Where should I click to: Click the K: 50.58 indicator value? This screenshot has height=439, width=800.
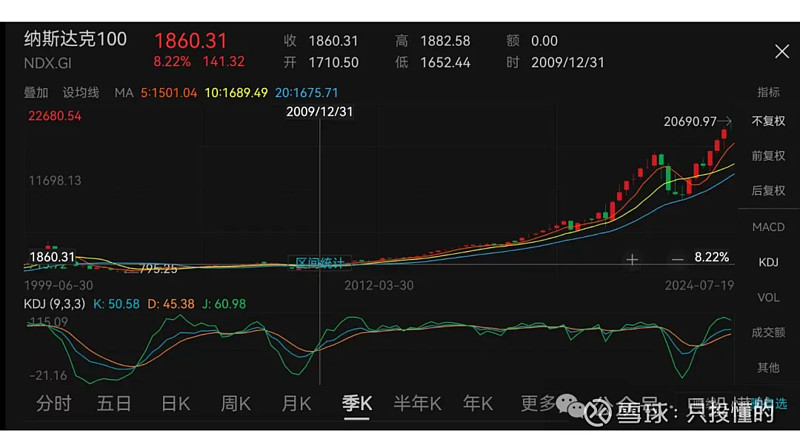click(x=116, y=304)
